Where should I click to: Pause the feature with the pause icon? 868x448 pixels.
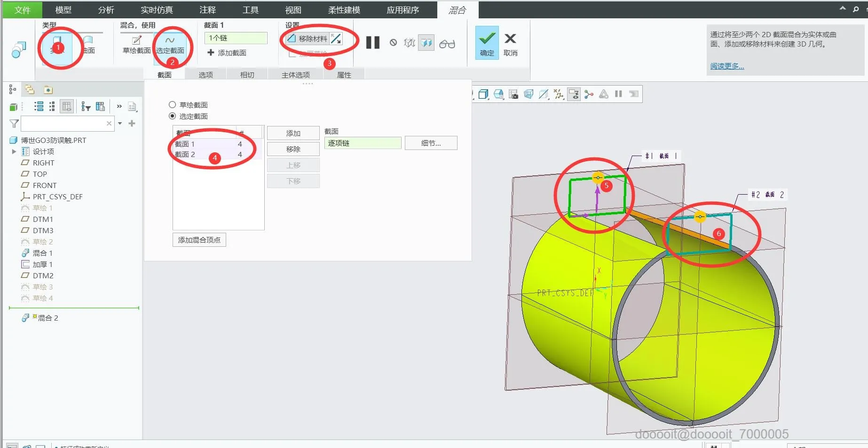(x=373, y=43)
